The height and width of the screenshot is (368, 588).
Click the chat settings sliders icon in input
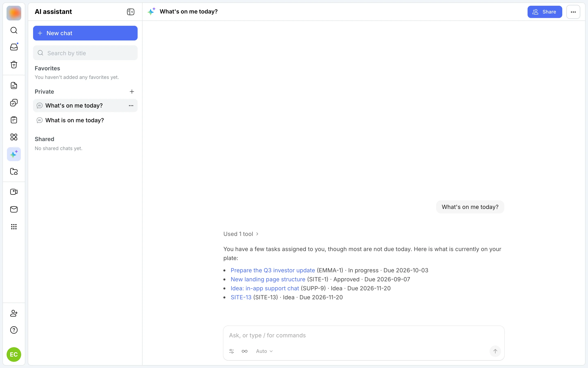(232, 351)
